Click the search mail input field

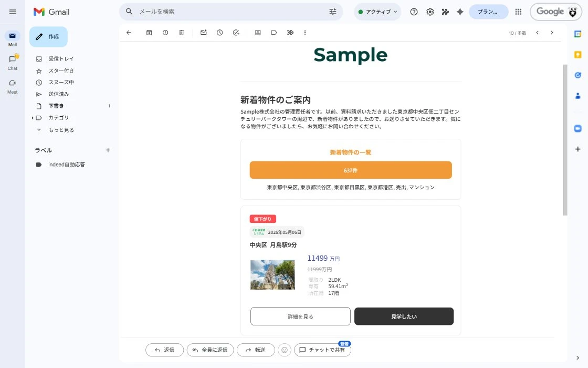click(x=230, y=12)
